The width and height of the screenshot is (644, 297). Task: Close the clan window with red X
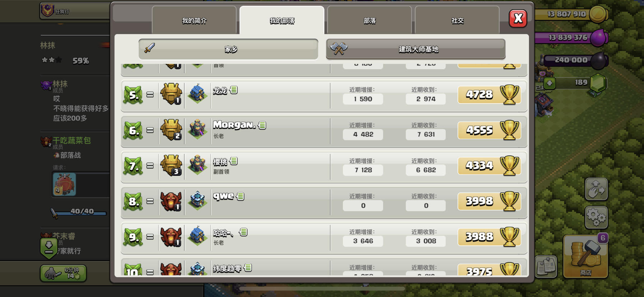point(518,18)
